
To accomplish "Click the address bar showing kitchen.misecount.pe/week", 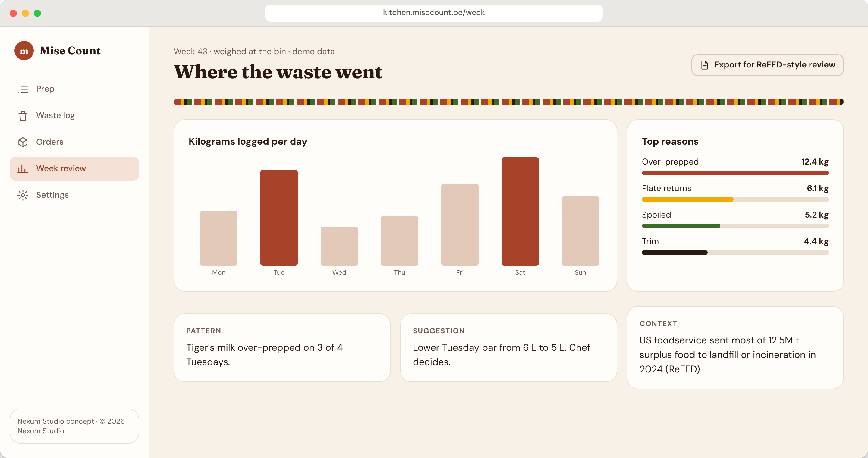I will (434, 13).
